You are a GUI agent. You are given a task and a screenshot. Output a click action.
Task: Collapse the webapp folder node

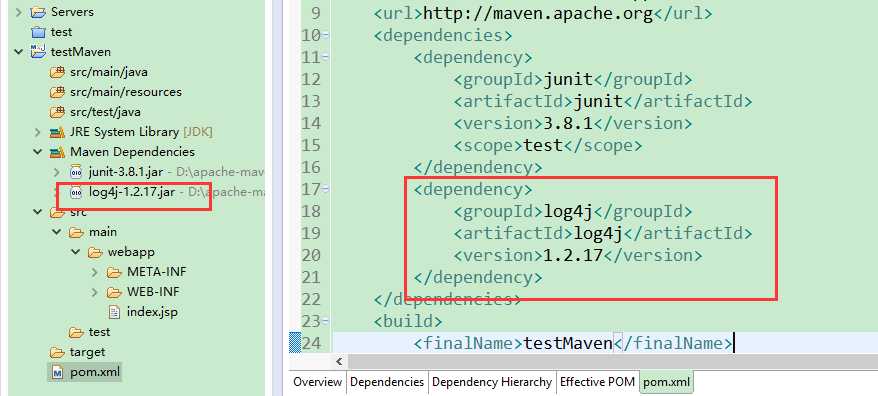click(76, 252)
